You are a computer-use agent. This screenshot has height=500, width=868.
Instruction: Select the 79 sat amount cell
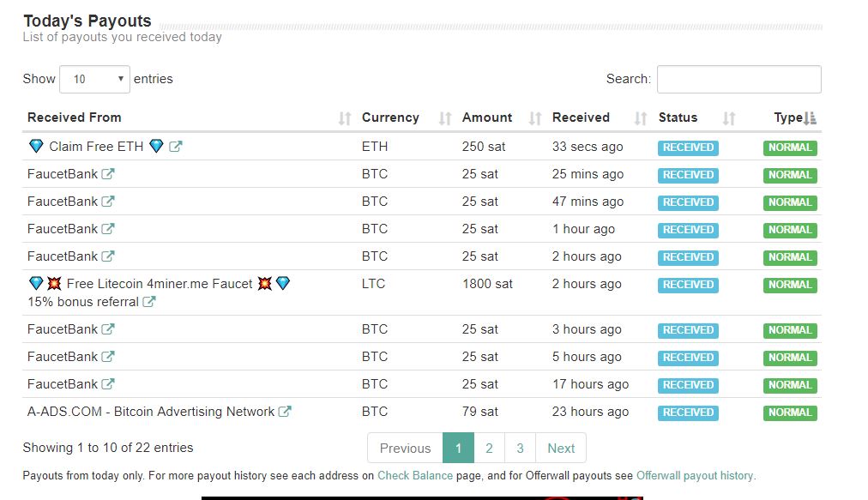point(480,412)
